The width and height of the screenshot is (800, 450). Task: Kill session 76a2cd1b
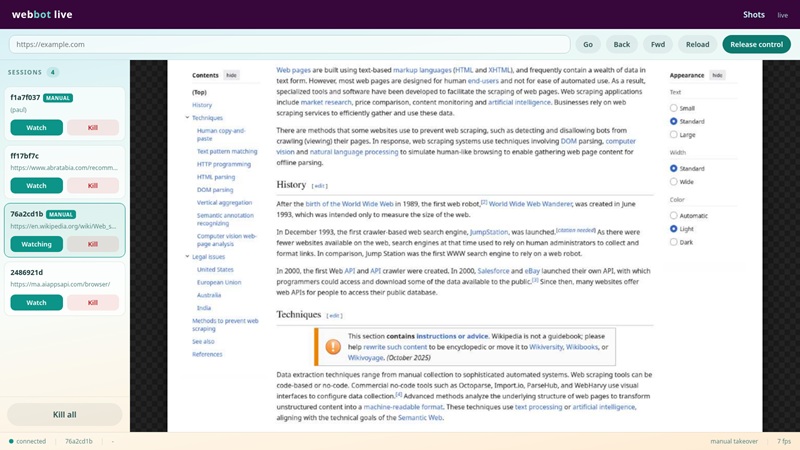(x=93, y=244)
